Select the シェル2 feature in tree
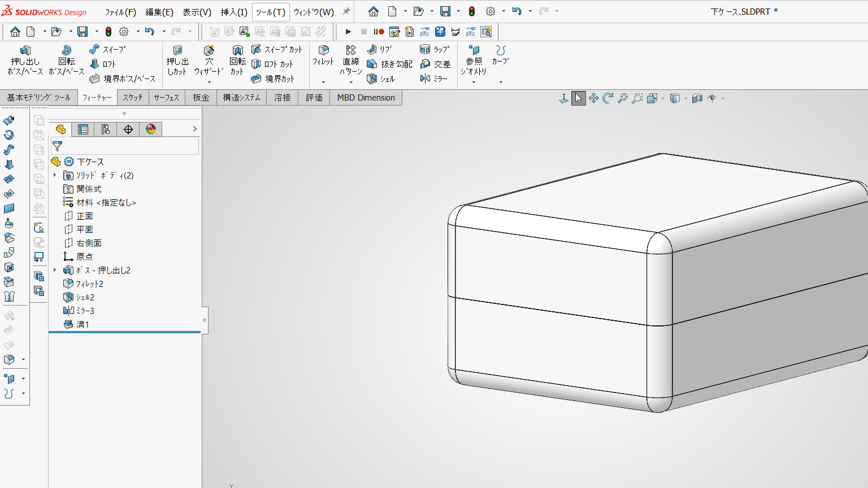The image size is (868, 488). (79, 298)
